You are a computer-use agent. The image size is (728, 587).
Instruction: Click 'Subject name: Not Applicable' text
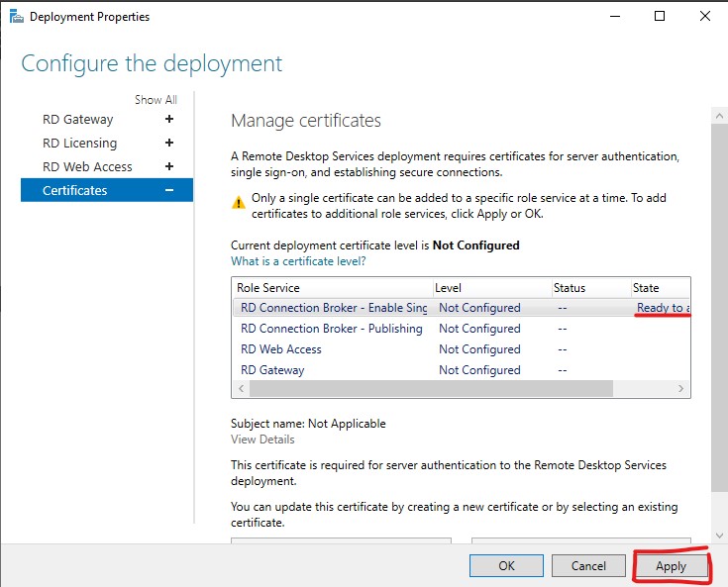tap(308, 424)
